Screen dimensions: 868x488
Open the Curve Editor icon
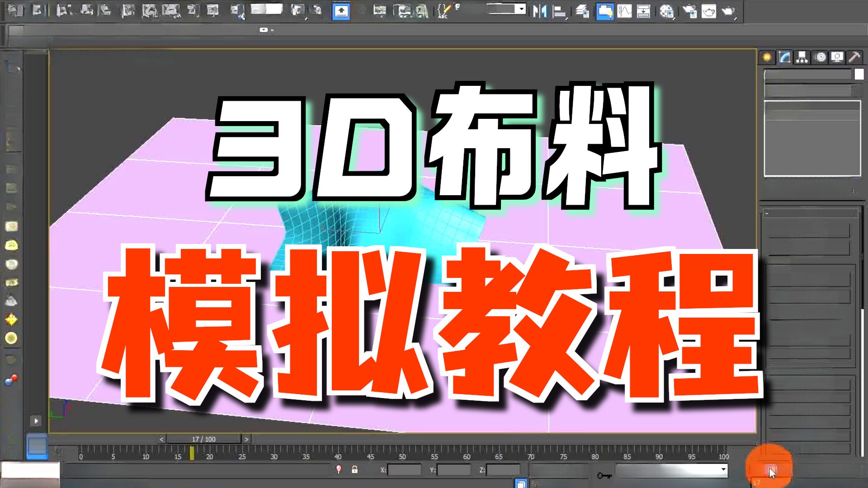625,11
